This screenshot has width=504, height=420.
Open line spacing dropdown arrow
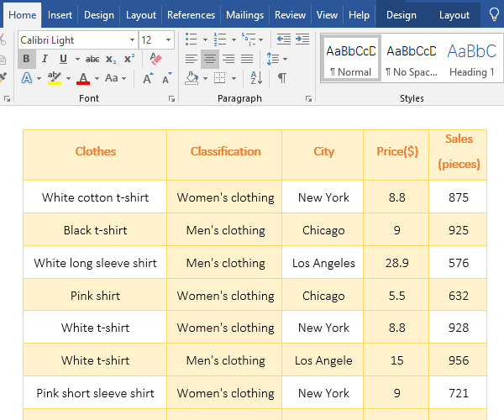coord(285,59)
